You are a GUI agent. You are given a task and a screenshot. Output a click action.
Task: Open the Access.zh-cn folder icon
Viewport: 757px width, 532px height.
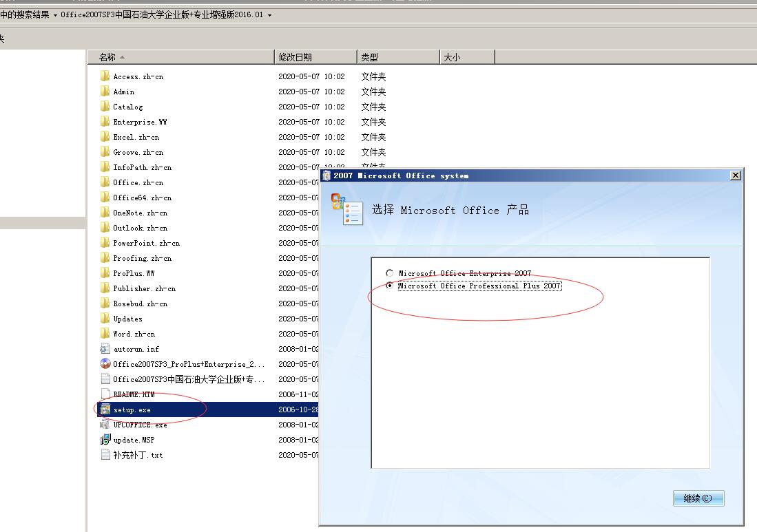click(x=105, y=76)
